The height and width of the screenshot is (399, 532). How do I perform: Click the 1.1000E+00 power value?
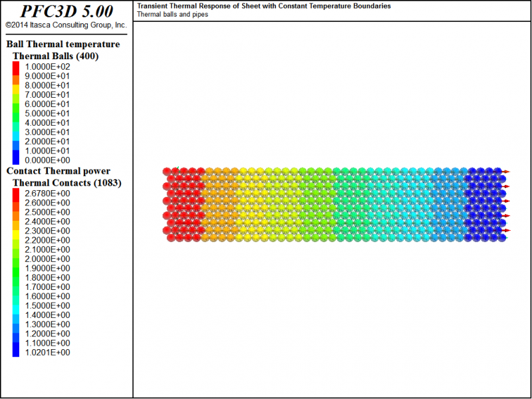point(47,342)
